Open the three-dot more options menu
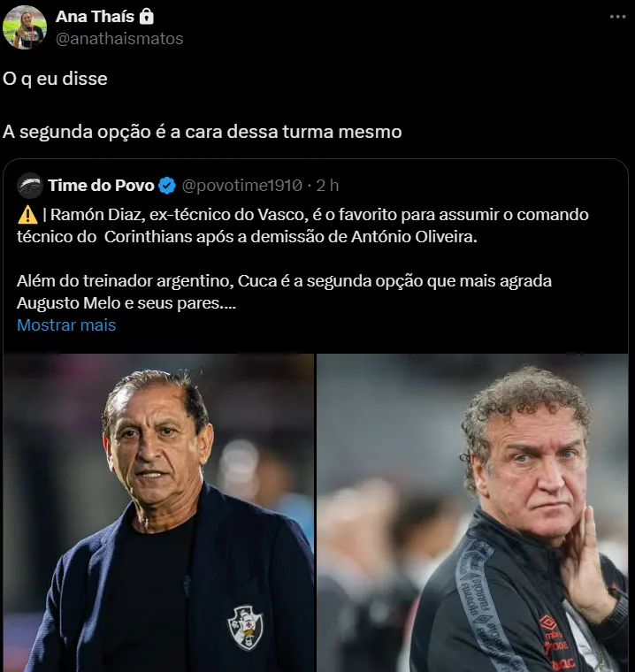635x672 pixels. tap(619, 17)
